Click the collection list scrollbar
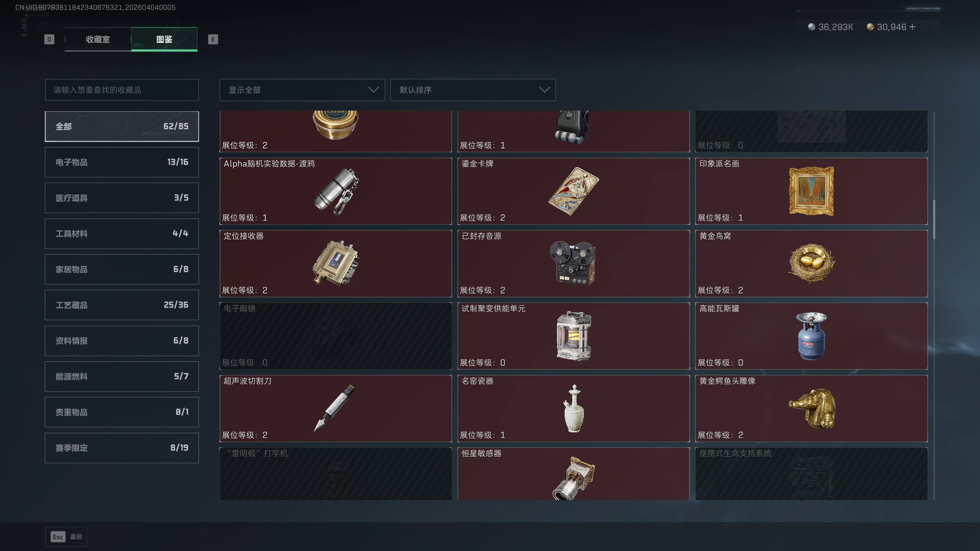This screenshot has width=980, height=551. pyautogui.click(x=934, y=219)
